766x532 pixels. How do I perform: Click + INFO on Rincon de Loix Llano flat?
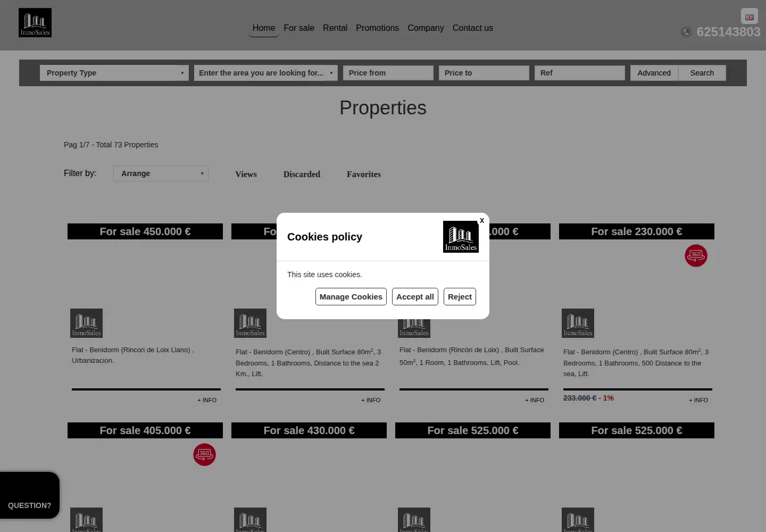[x=207, y=400]
